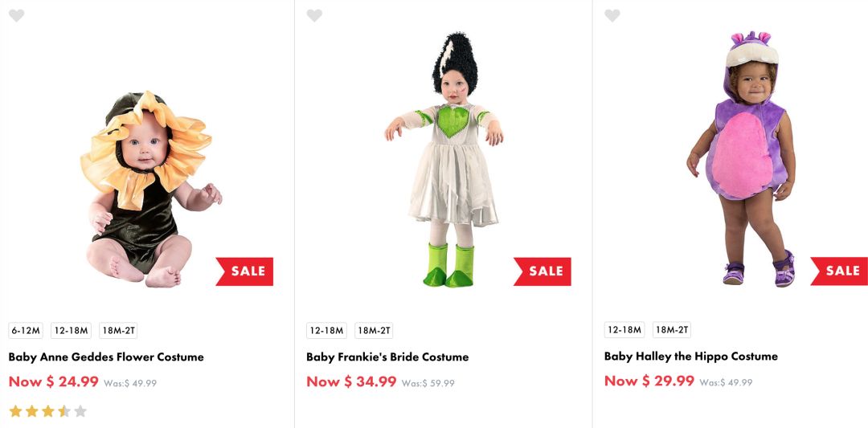Choose 18M-2T size for Frankie's Bride
Viewport: 868px width, 428px height.
374,331
